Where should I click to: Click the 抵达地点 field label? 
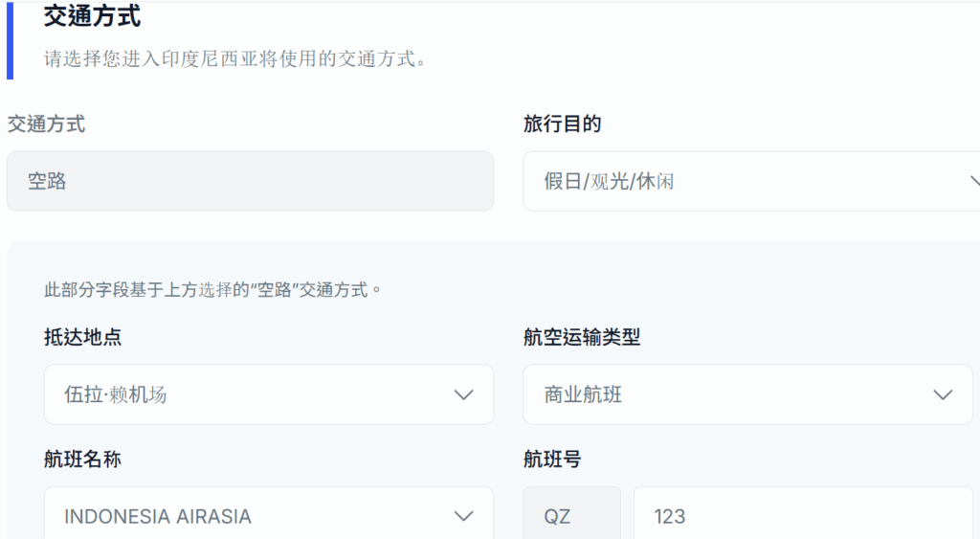point(83,337)
